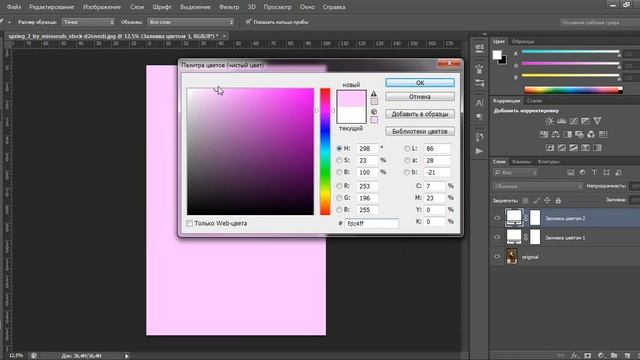Filter layers by type (T) icon
The image size is (640, 360).
tap(594, 173)
